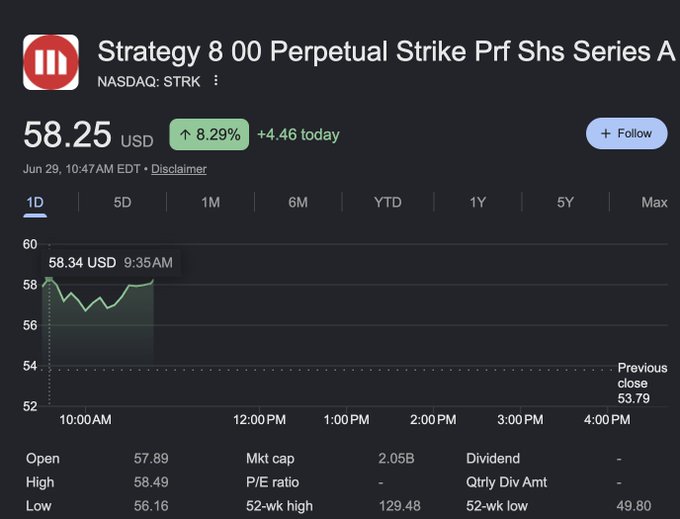
Task: Click the Open value 57.89
Action: pyautogui.click(x=151, y=458)
